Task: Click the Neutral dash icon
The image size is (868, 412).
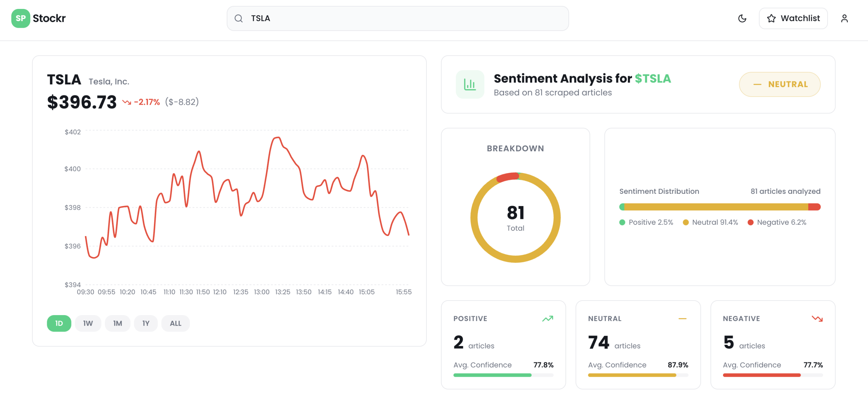Action: (x=682, y=319)
